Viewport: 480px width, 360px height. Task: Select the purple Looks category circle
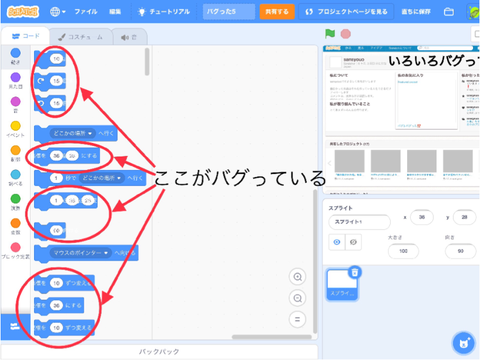(x=15, y=77)
